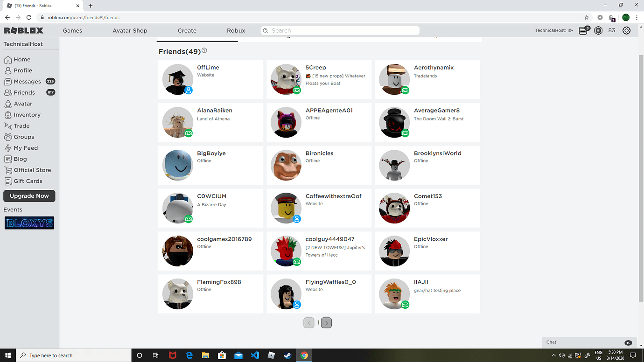The image size is (644, 362).
Task: Open the Avatar Shop menu
Action: tap(130, 30)
